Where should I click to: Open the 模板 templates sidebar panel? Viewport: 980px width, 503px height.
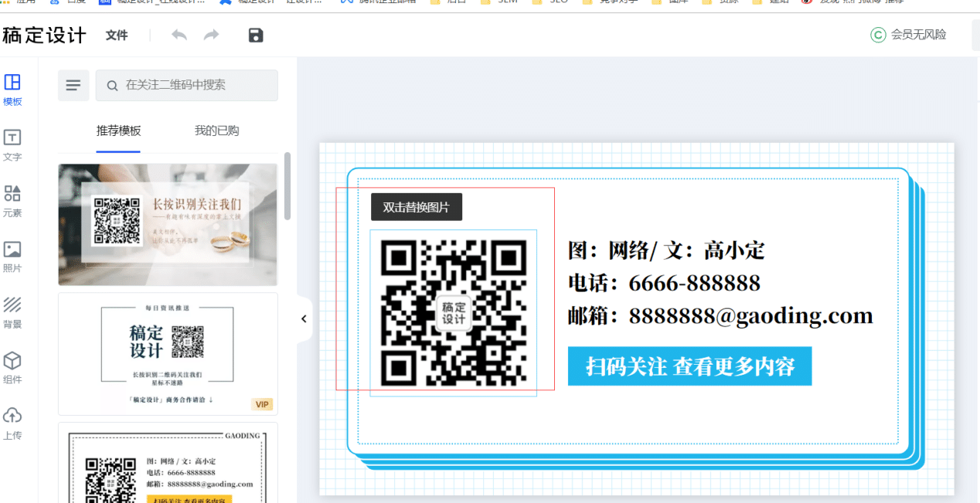(12, 90)
